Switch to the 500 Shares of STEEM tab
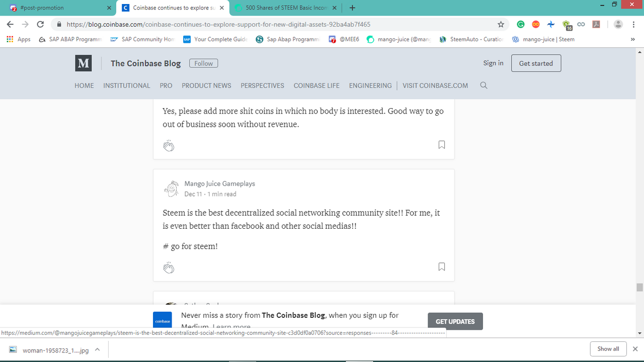Image resolution: width=644 pixels, height=362 pixels. [284, 8]
